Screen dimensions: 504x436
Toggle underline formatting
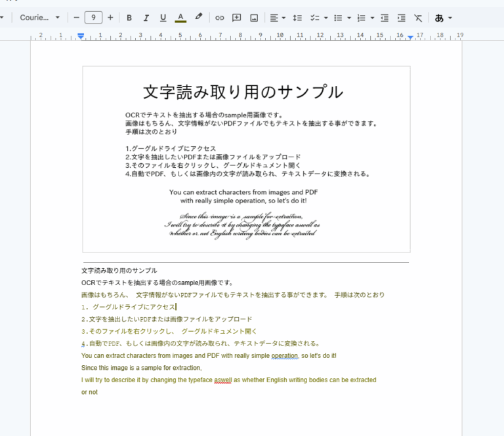click(x=163, y=18)
